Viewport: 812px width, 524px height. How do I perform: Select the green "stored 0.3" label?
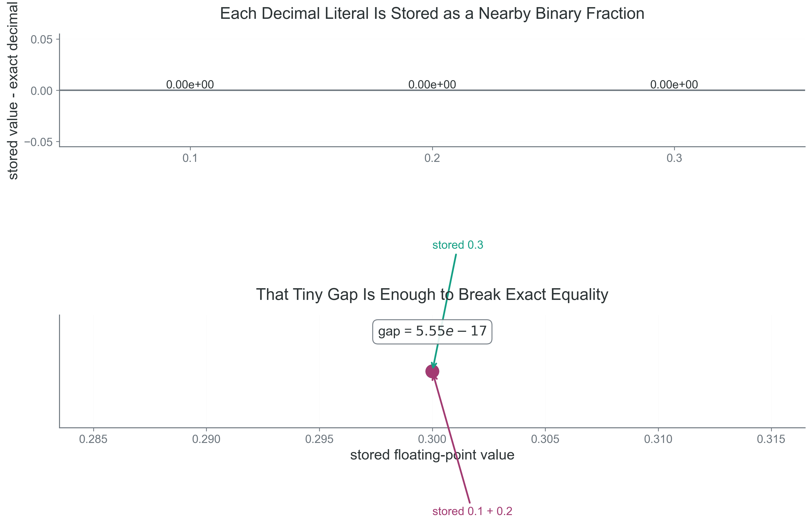(x=457, y=245)
